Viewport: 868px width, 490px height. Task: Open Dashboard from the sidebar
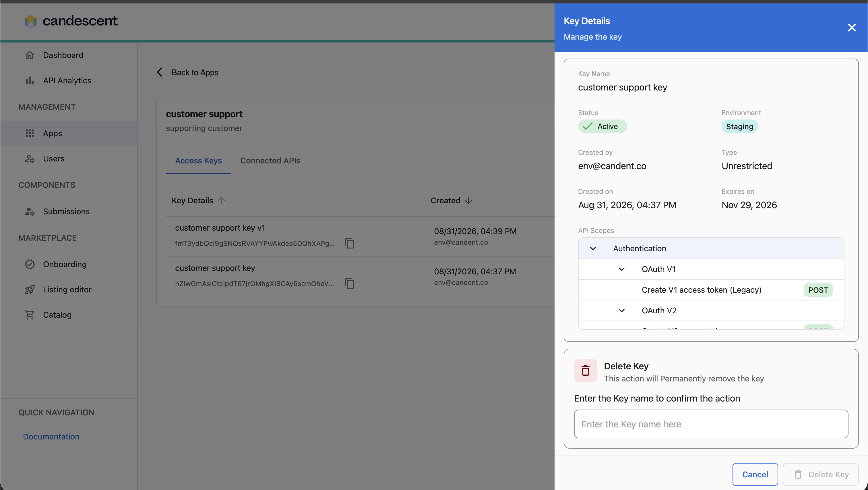coord(63,55)
